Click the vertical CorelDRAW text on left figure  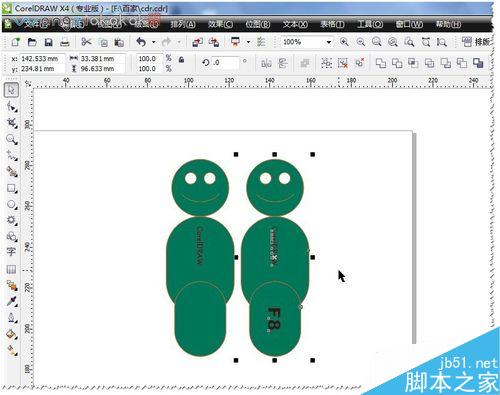coord(199,246)
